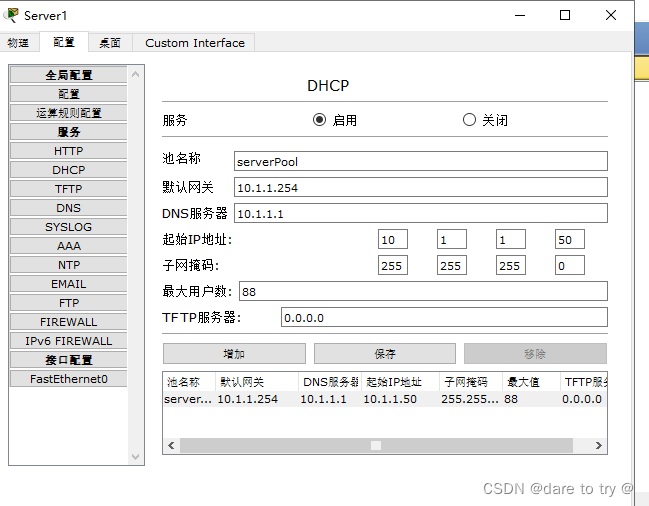
Task: Open the TFTP service settings
Action: [69, 189]
